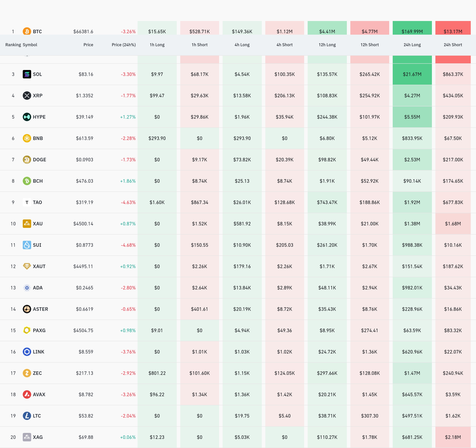Sort by 12h Long column header
This screenshot has width=476, height=448.
(327, 45)
